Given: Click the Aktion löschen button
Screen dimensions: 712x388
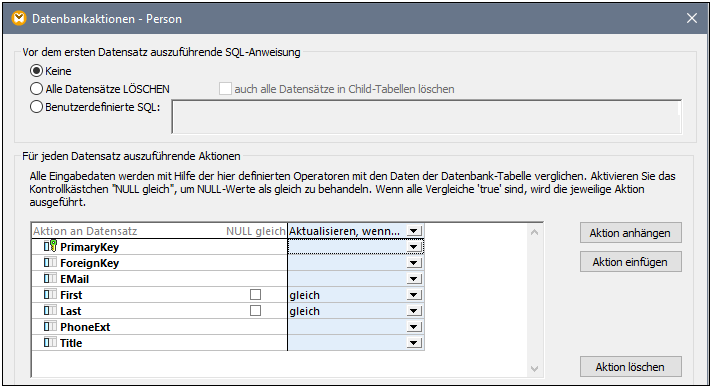Looking at the screenshot, I should click(630, 367).
